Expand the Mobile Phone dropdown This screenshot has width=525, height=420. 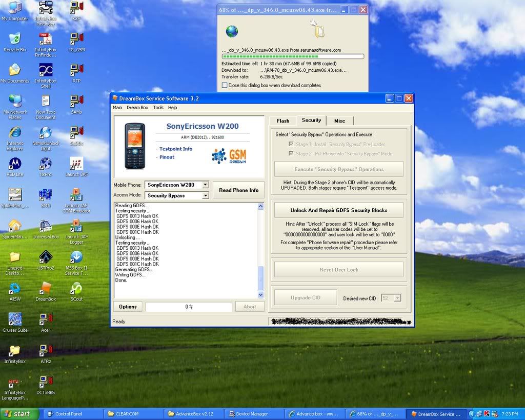pyautogui.click(x=206, y=185)
